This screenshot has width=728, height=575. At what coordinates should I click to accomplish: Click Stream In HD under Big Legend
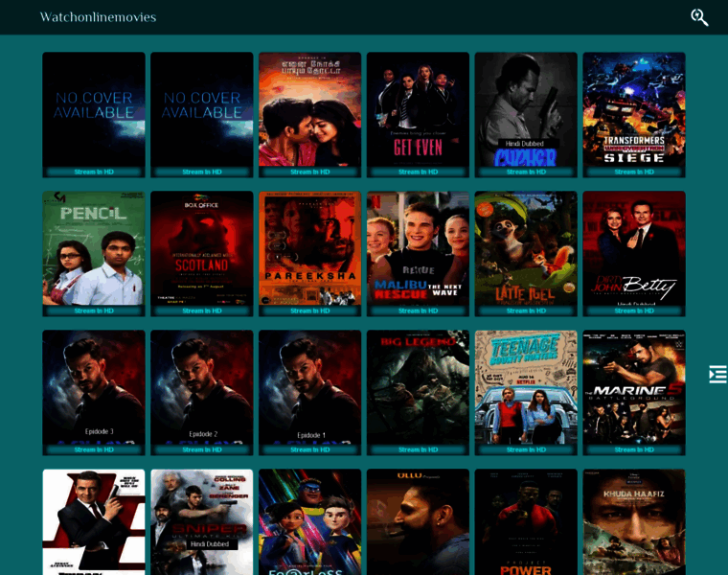pyautogui.click(x=418, y=449)
